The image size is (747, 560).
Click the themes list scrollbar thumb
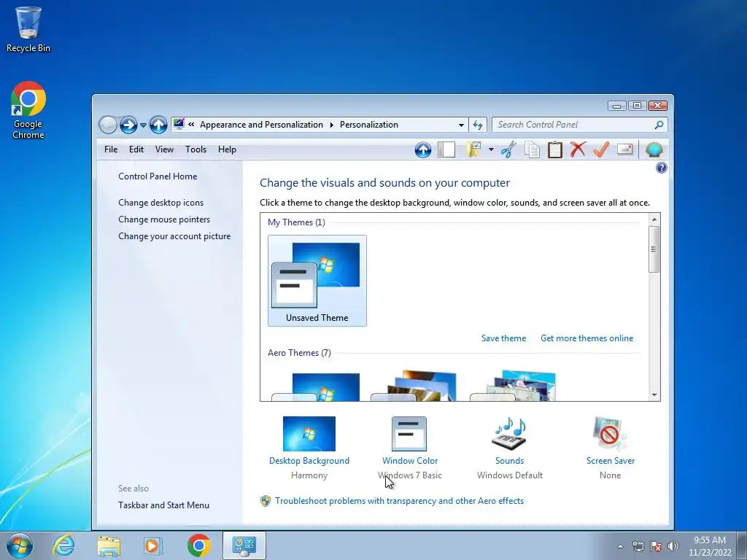(654, 249)
